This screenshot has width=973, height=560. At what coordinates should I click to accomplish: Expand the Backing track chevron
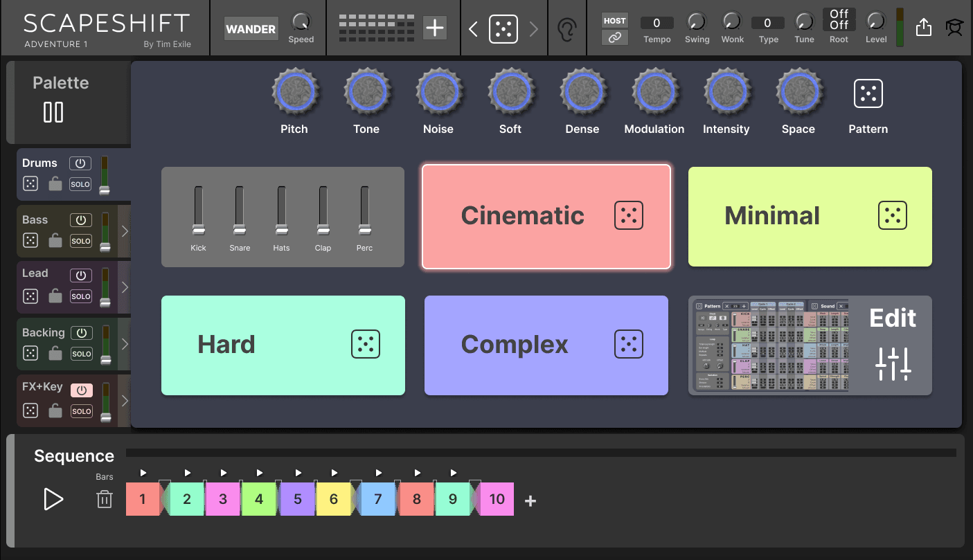(x=125, y=344)
